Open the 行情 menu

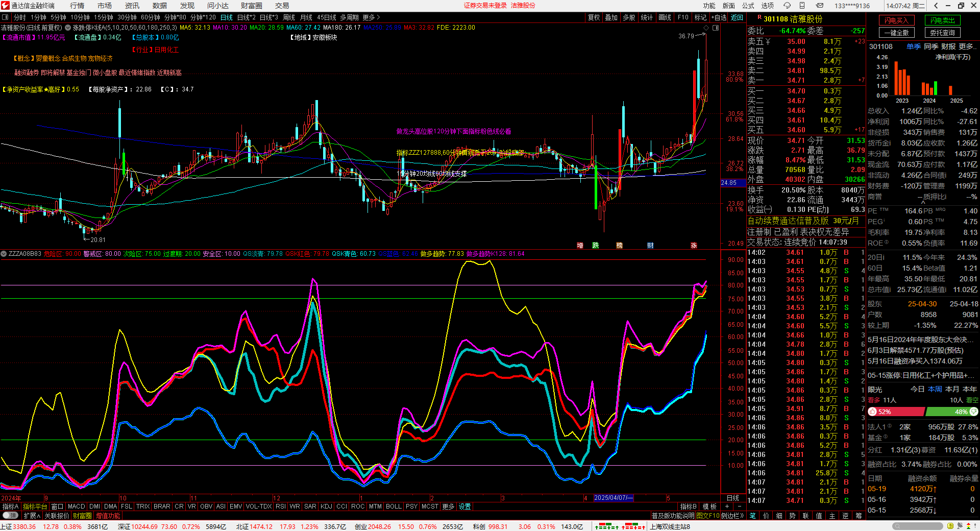77,6
